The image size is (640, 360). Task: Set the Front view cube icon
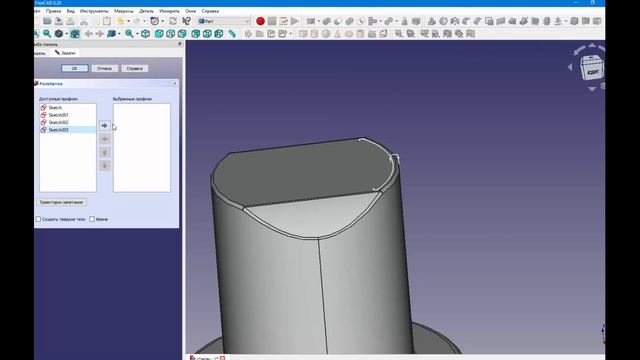pos(159,34)
